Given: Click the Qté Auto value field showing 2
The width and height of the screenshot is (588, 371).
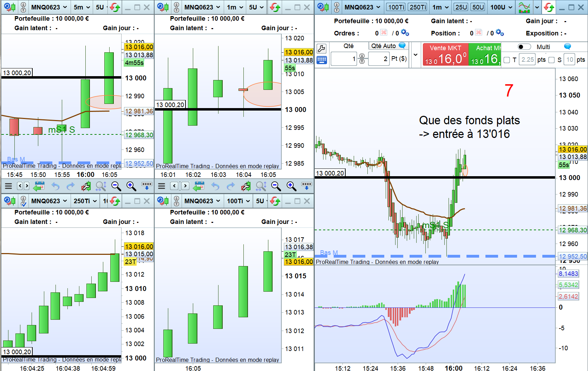Looking at the screenshot, I should click(x=379, y=59).
